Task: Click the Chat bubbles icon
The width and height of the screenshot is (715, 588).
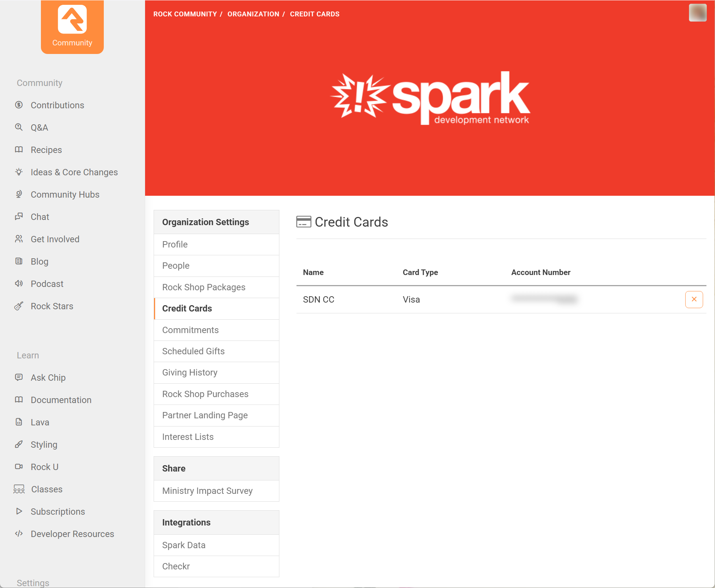Action: coord(19,217)
